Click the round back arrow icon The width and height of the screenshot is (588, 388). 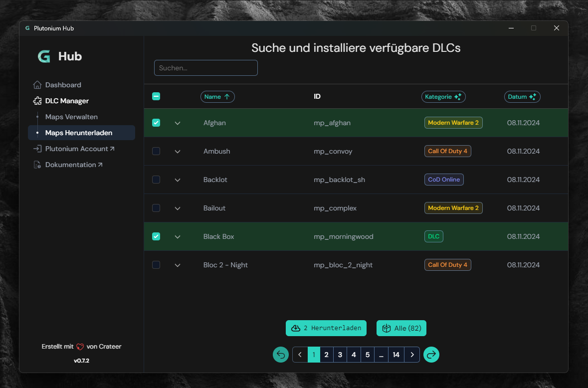281,355
